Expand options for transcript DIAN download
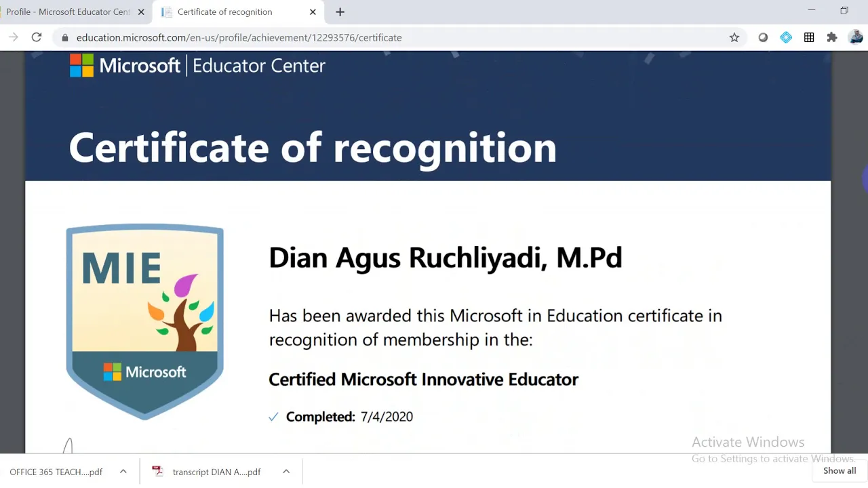 pyautogui.click(x=286, y=472)
